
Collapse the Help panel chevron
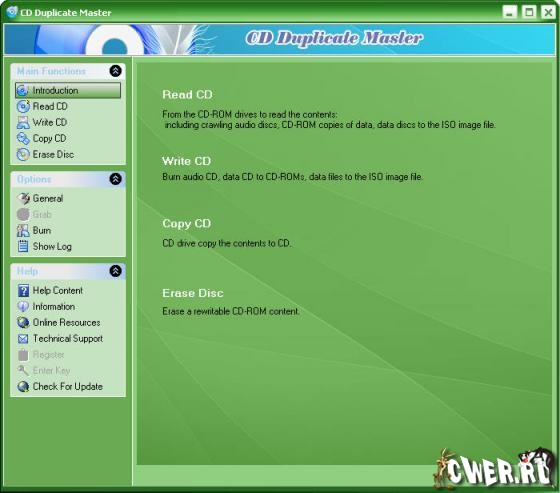(115, 271)
